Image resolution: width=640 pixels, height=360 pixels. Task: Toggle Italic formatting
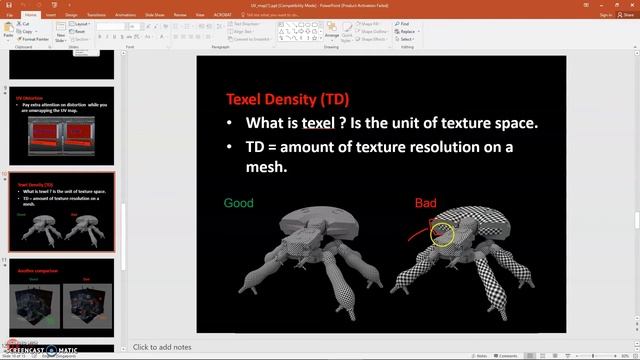click(x=107, y=37)
